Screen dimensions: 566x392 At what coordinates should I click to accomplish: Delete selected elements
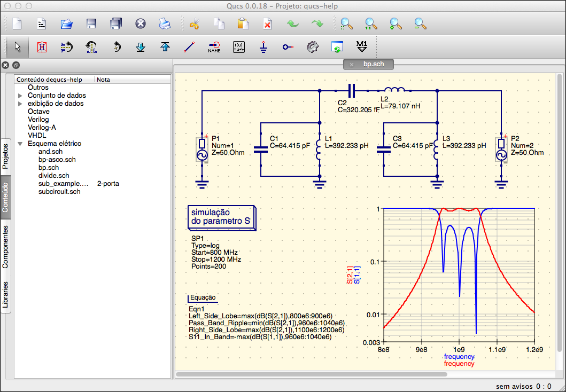click(x=267, y=24)
